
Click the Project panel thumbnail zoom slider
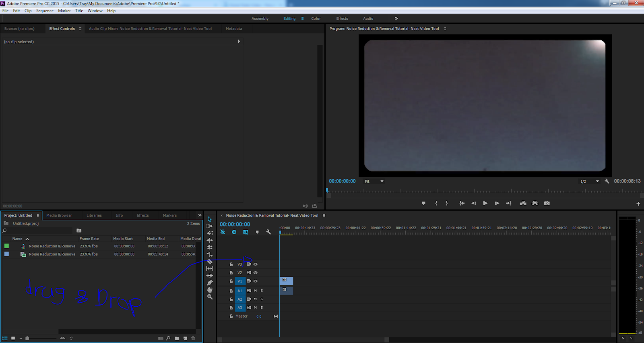(27, 338)
